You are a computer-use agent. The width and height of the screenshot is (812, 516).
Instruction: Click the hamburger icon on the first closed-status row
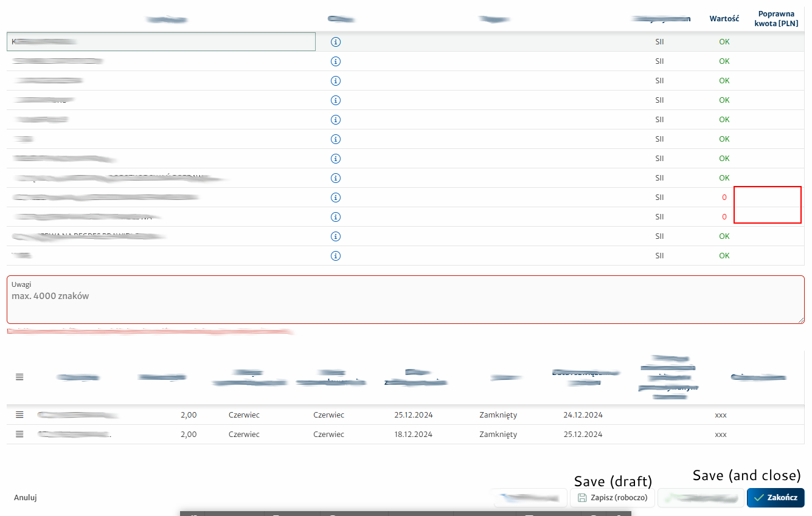tap(19, 415)
